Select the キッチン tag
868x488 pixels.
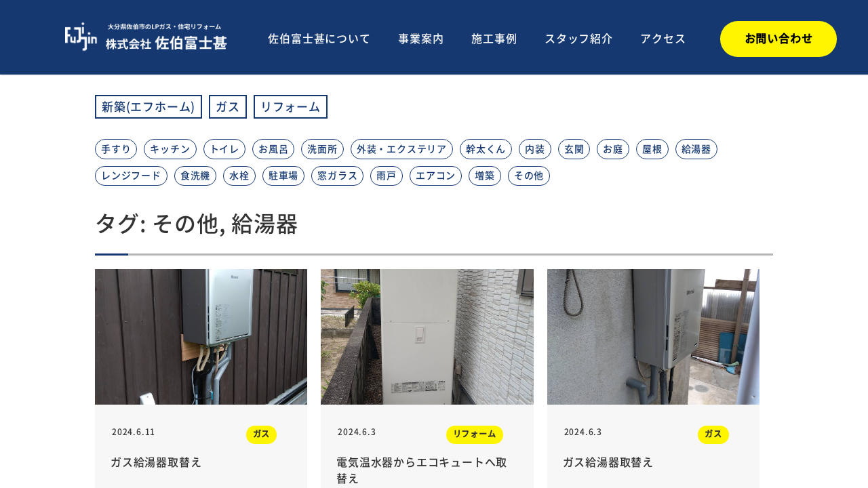[170, 149]
